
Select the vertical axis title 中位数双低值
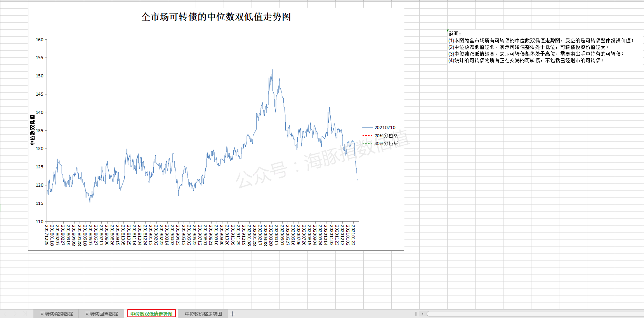[33, 130]
